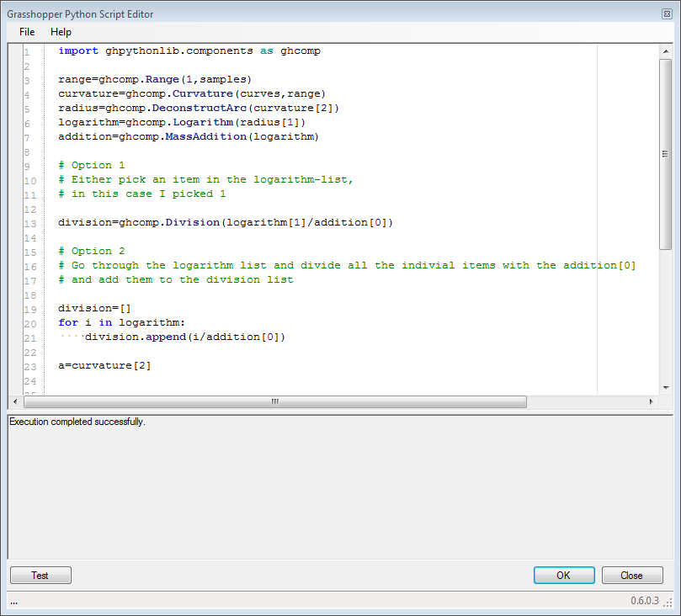The image size is (681, 616).
Task: Click the resize grip in the status bar
Action: coord(668,602)
